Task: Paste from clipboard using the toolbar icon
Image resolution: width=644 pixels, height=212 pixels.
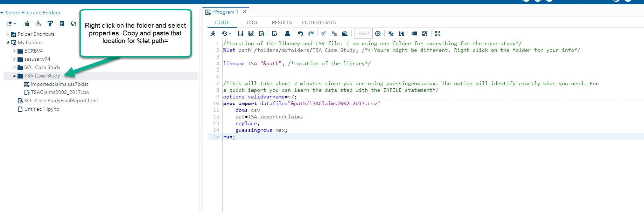Action: (x=345, y=34)
